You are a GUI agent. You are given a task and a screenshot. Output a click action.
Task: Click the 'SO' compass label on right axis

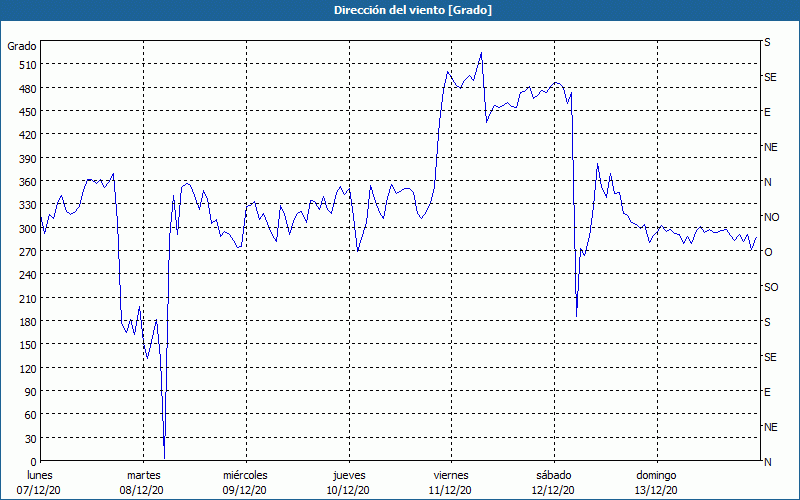[x=771, y=287]
